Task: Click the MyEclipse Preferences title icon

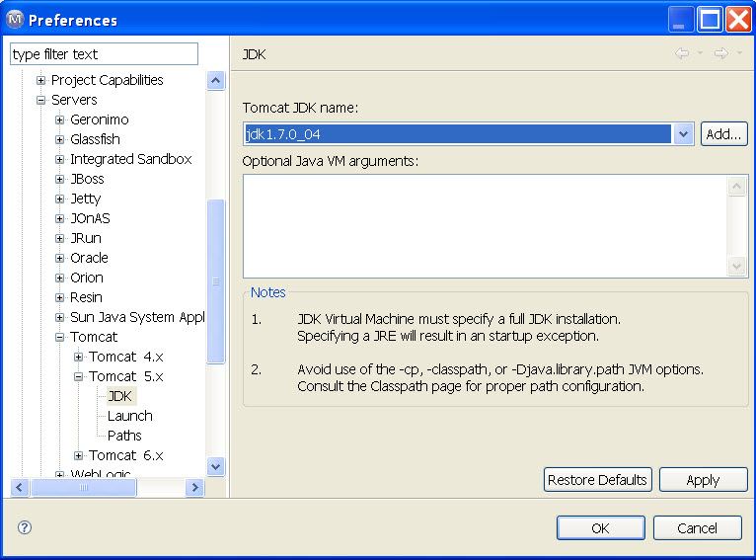Action: coord(15,20)
